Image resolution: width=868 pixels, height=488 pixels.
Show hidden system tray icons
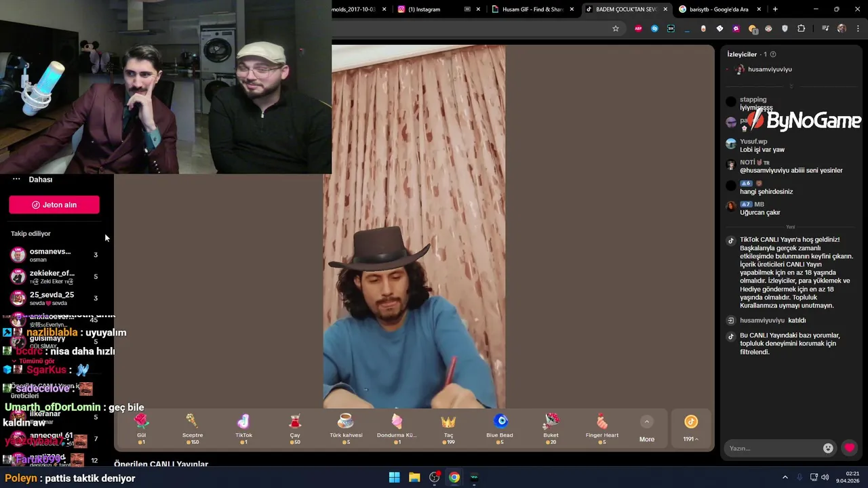tap(785, 477)
